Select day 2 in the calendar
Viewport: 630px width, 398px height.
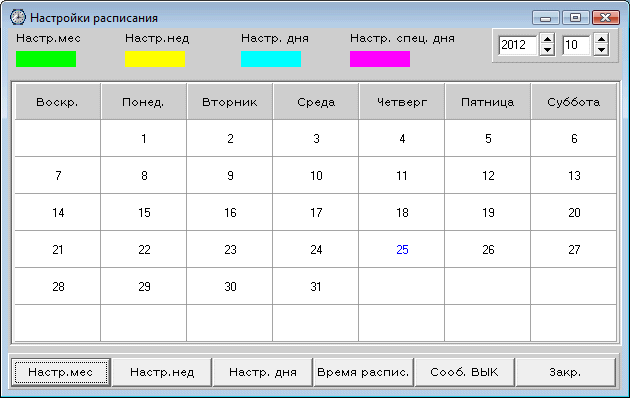[229, 139]
